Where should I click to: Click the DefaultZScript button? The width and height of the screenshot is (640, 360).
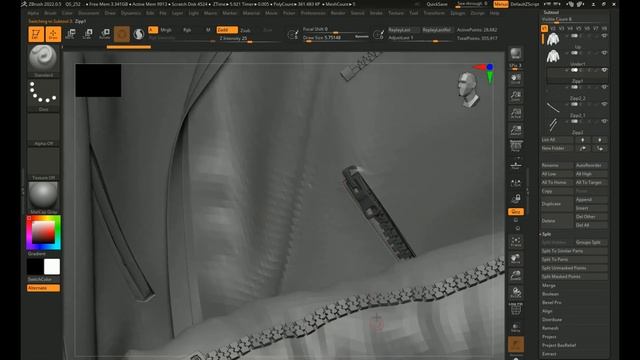(525, 4)
